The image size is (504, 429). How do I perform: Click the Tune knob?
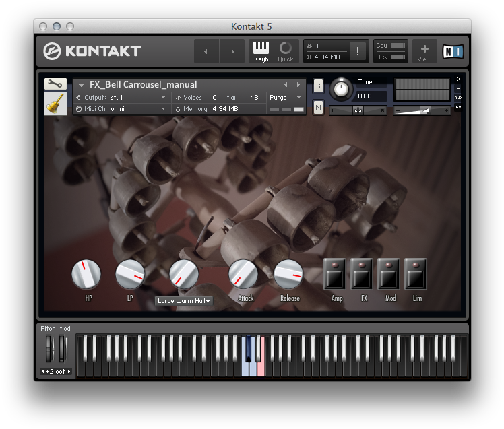click(x=341, y=89)
